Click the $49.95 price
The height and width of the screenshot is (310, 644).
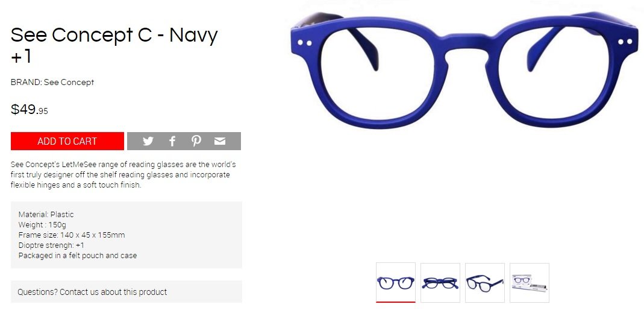tap(29, 110)
